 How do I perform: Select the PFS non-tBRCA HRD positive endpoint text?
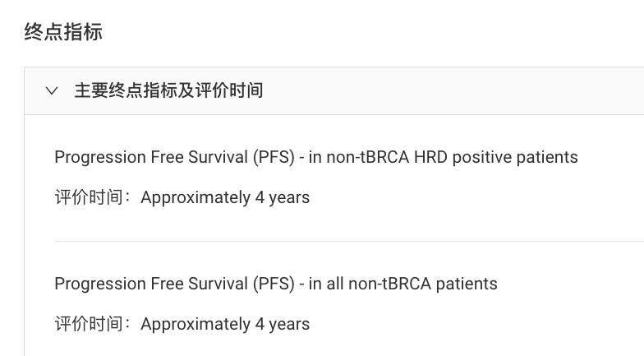[x=315, y=157]
